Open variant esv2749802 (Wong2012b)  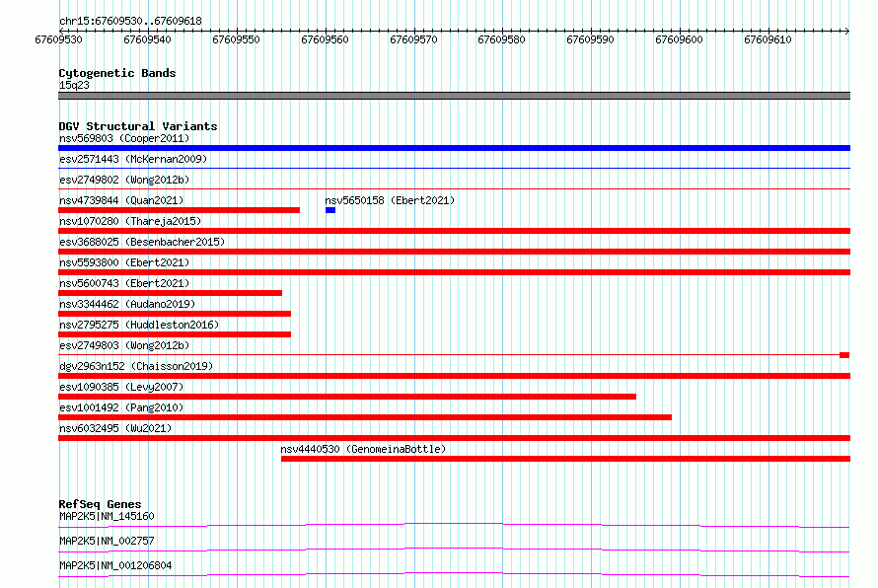click(124, 180)
